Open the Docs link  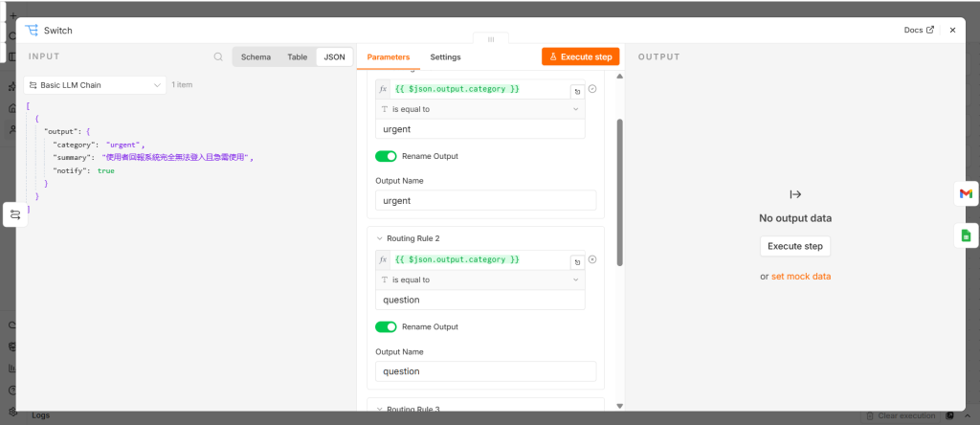pyautogui.click(x=919, y=30)
